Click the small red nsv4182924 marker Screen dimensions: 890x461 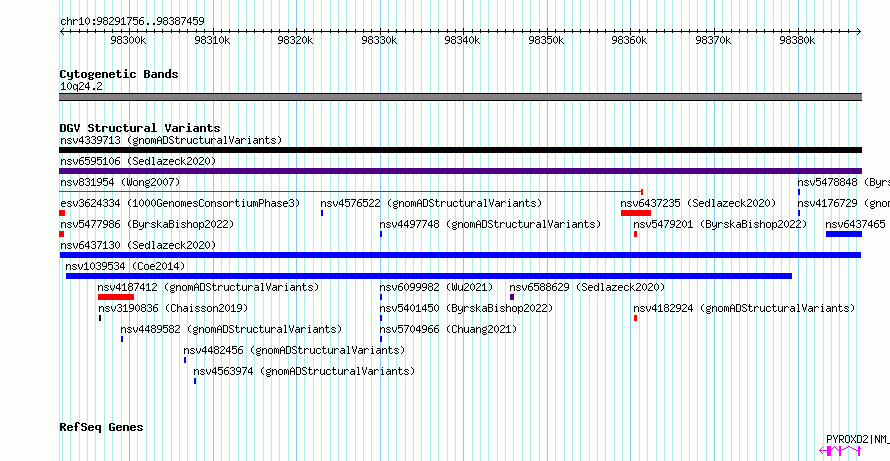636,318
